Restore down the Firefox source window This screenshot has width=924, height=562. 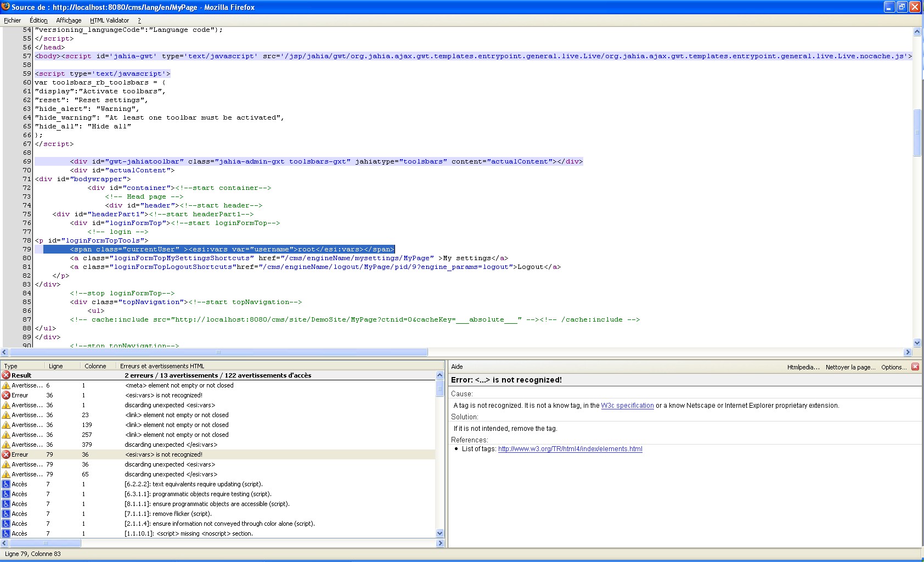902,7
